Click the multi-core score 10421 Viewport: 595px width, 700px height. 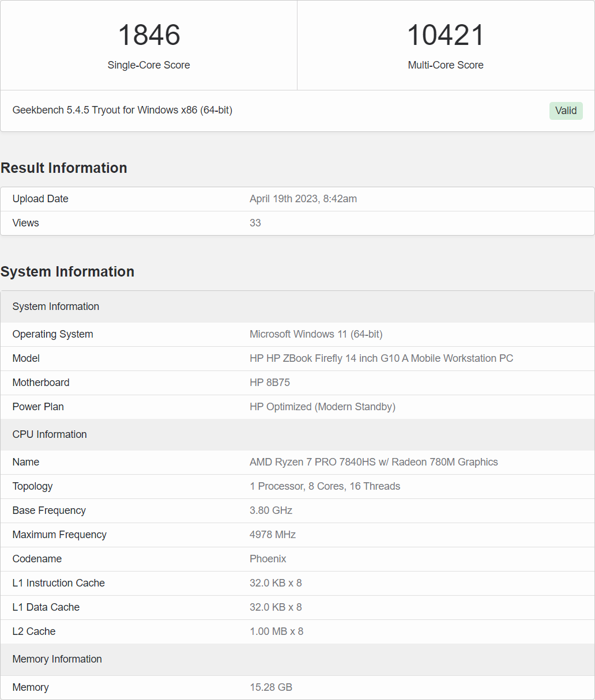point(446,35)
